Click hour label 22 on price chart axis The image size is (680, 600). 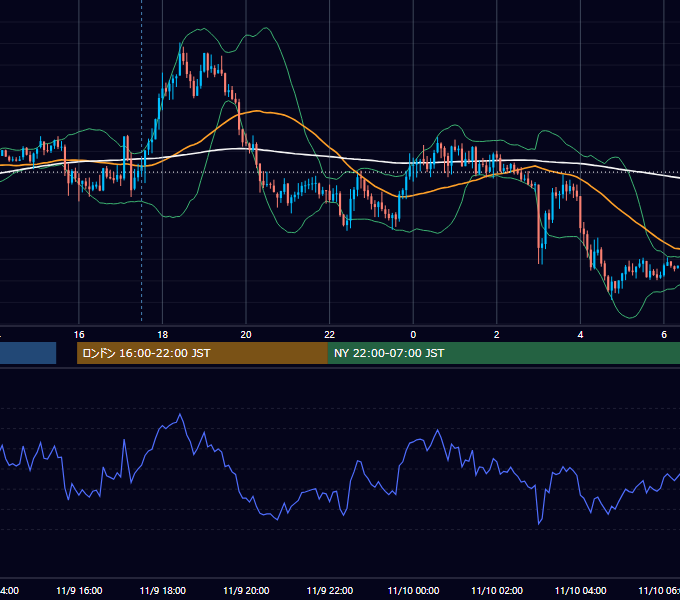pyautogui.click(x=330, y=335)
